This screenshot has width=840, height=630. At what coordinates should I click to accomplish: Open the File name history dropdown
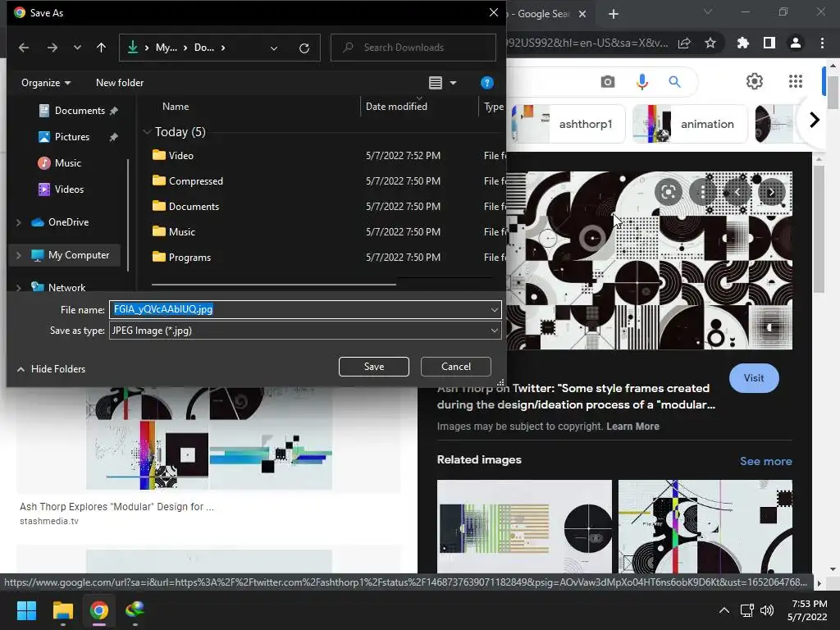(495, 309)
